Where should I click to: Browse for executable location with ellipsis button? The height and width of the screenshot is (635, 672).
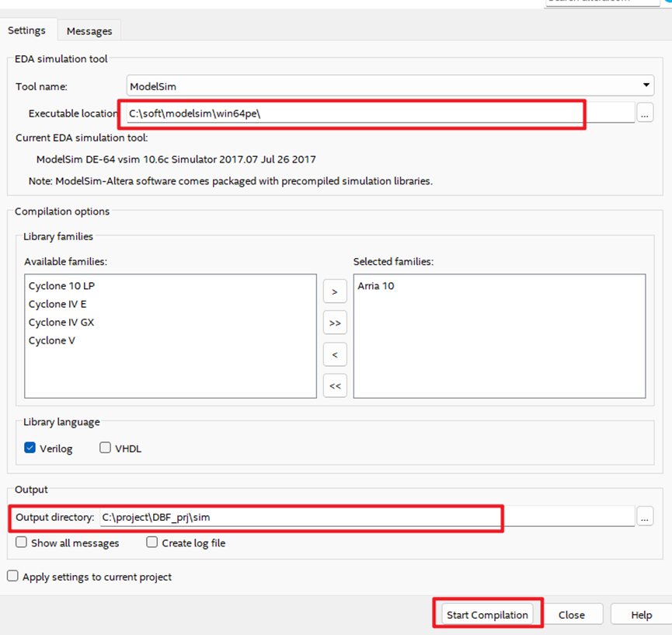tap(645, 113)
